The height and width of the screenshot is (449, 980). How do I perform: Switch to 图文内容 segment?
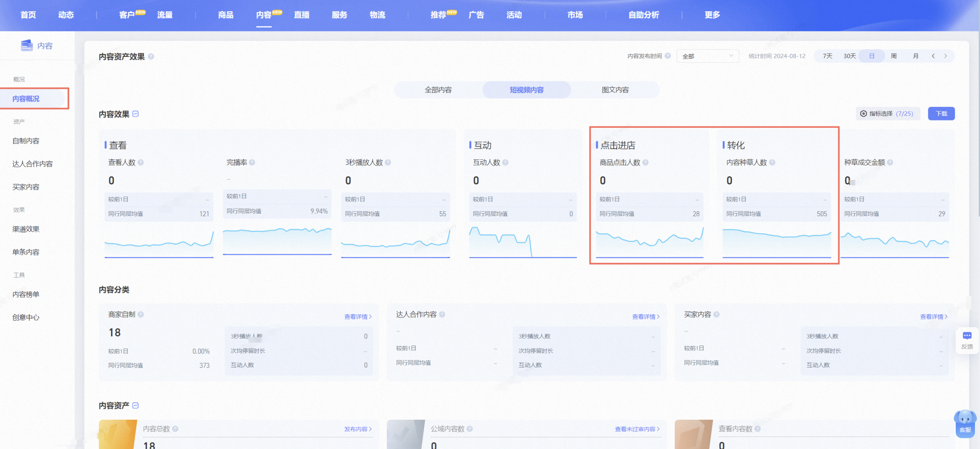coord(615,90)
